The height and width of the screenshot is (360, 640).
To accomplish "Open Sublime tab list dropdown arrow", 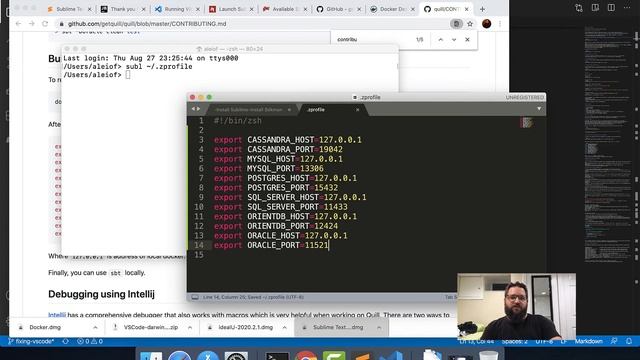I will pyautogui.click(x=539, y=109).
